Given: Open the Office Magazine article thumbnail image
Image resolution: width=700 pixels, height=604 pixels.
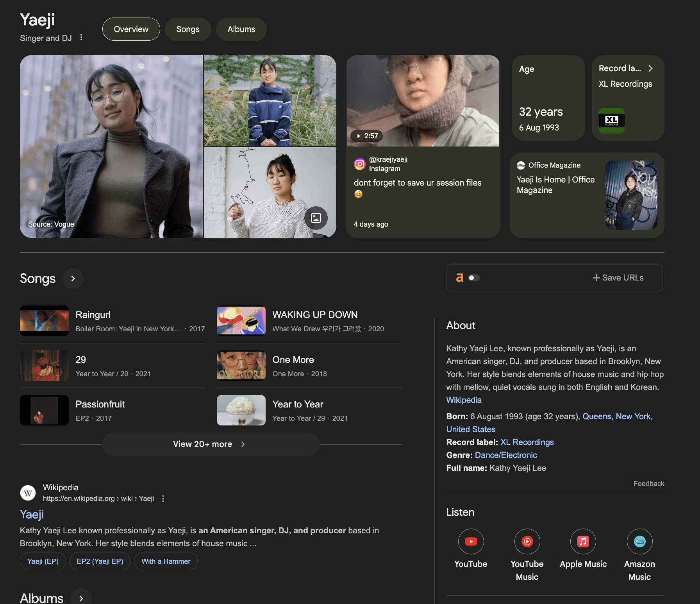Looking at the screenshot, I should click(x=631, y=195).
